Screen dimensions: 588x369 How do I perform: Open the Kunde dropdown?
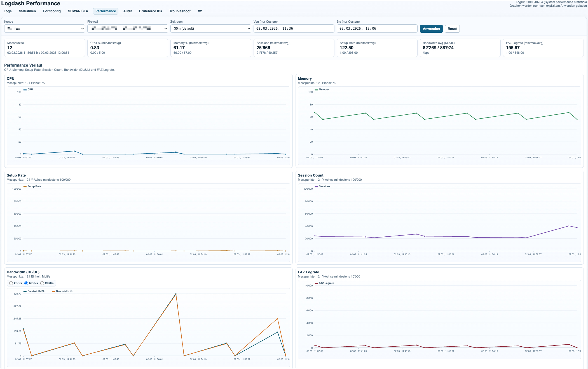click(44, 29)
